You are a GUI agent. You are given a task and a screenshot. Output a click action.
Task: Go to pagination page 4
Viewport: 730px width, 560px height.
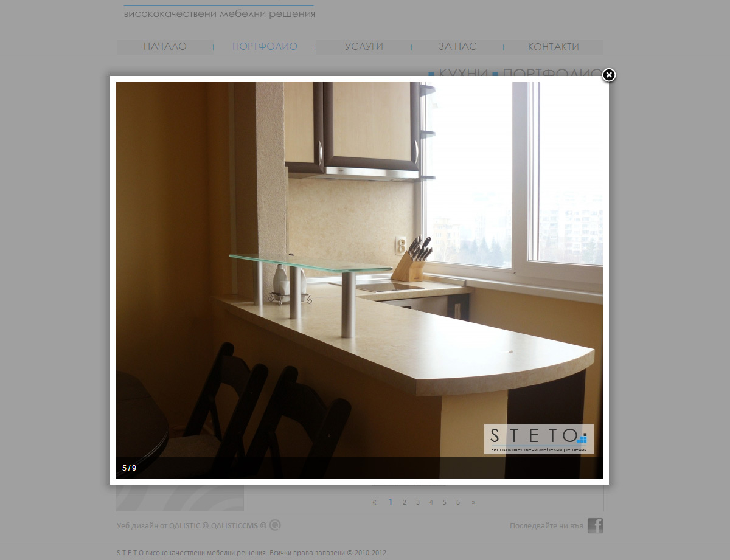[431, 502]
